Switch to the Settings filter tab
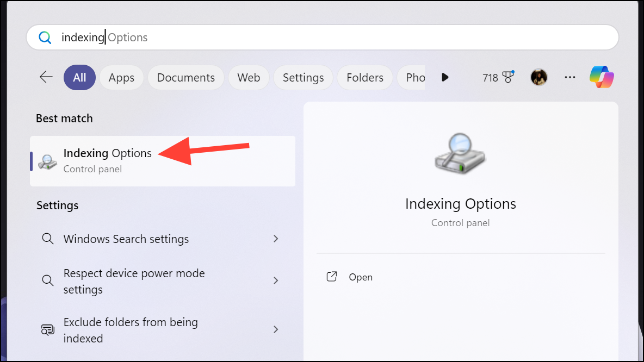 point(303,77)
